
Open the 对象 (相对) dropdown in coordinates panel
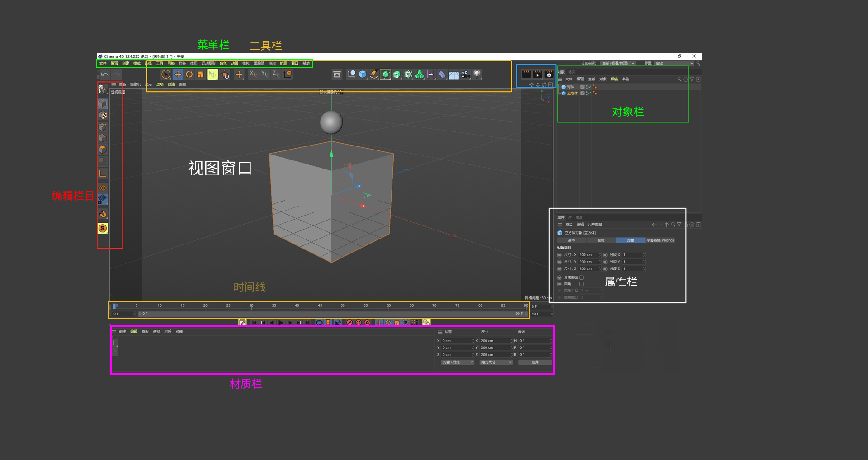458,362
